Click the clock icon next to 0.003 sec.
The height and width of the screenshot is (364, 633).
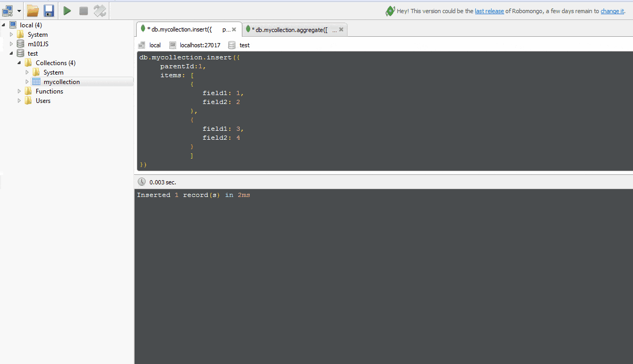point(142,182)
